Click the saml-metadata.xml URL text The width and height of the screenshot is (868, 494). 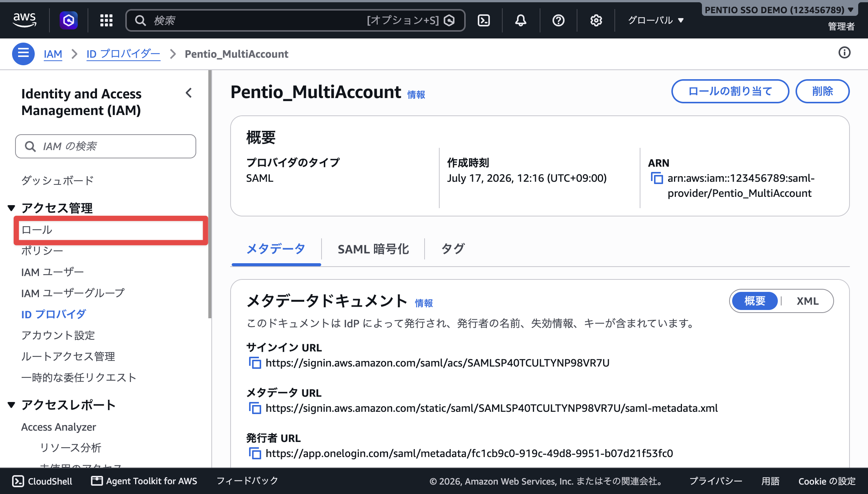[492, 408]
